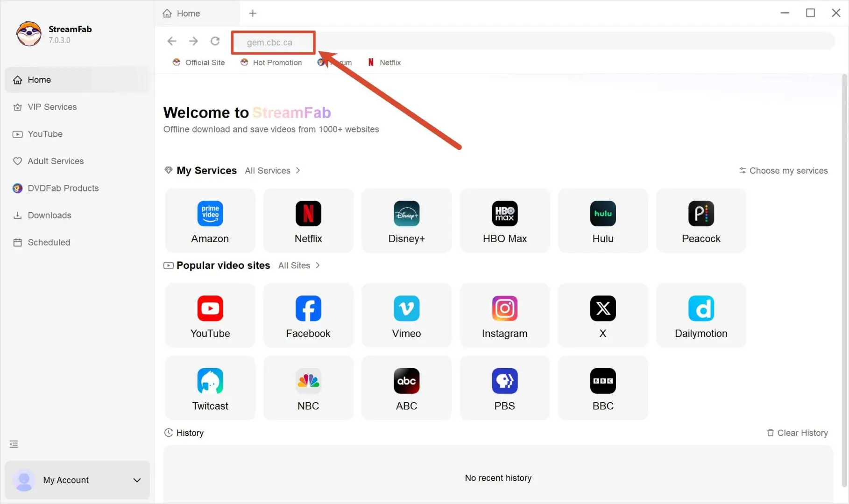Click Clear History
This screenshot has width=849, height=504.
coord(797,433)
